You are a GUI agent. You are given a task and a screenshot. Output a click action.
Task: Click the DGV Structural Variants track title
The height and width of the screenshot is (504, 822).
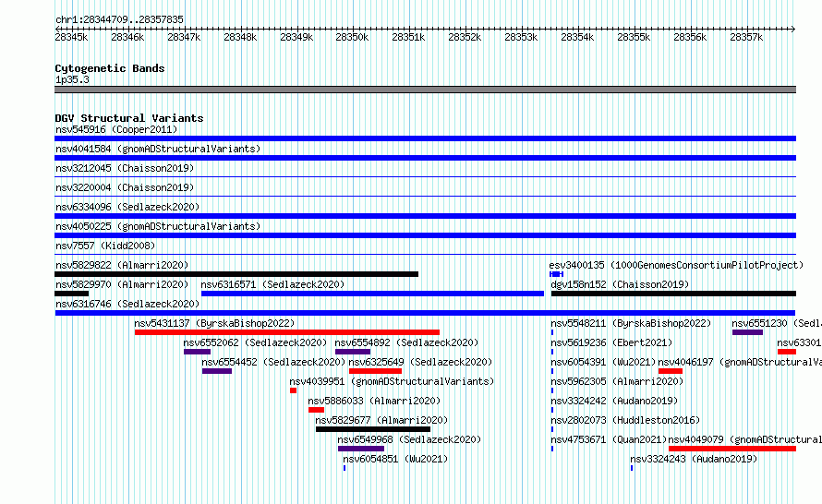click(129, 118)
